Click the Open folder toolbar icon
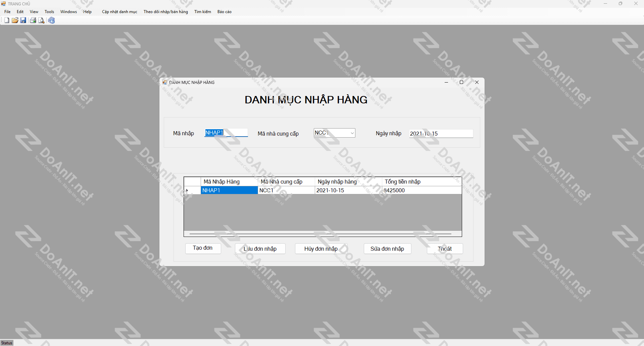 point(15,20)
